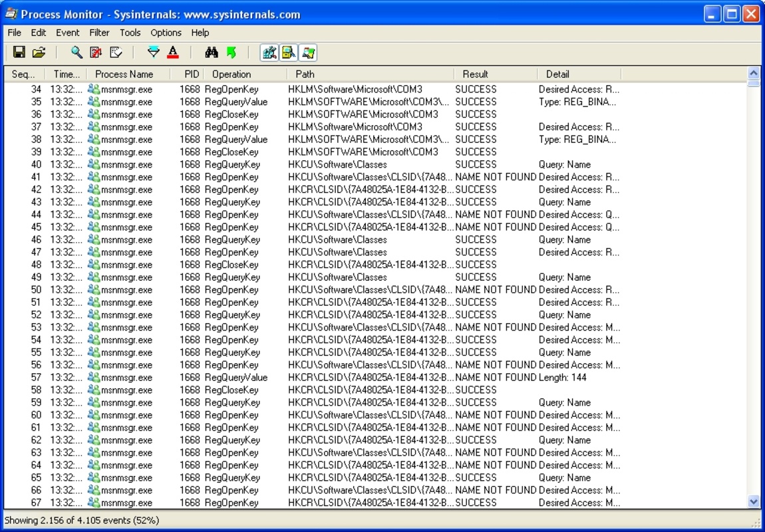Open the Filter menu
Screen dimensions: 765x532
pyautogui.click(x=99, y=33)
